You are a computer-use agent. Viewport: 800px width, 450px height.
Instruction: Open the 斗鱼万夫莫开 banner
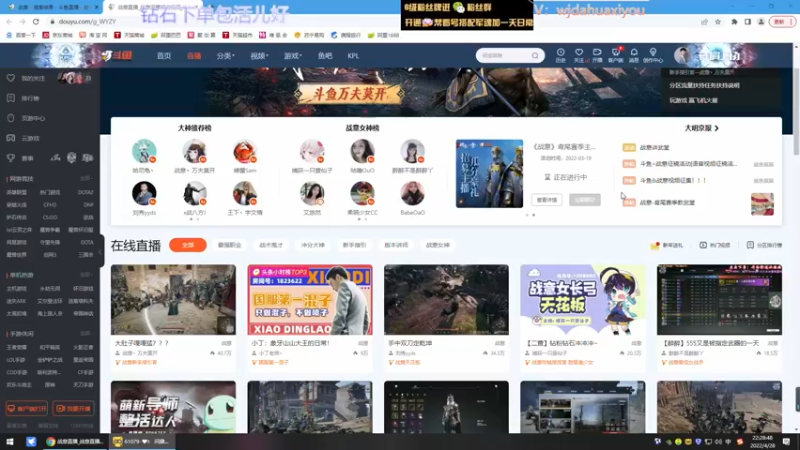coord(349,93)
